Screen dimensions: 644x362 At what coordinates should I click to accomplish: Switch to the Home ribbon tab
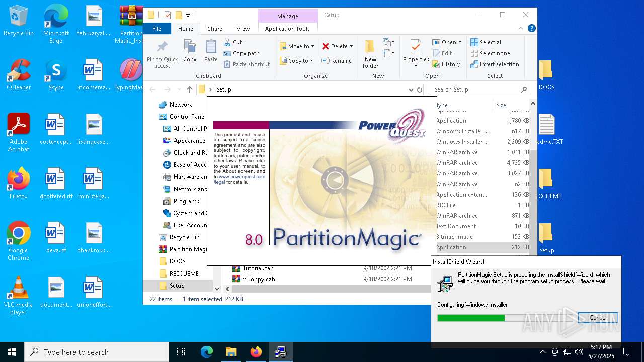[185, 29]
